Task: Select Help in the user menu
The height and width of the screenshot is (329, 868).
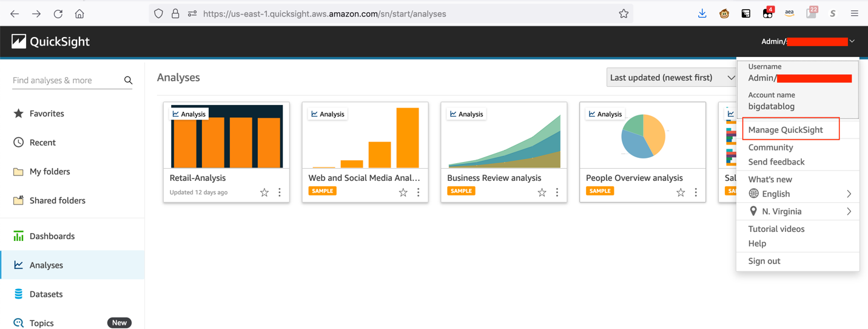Action: coord(757,243)
